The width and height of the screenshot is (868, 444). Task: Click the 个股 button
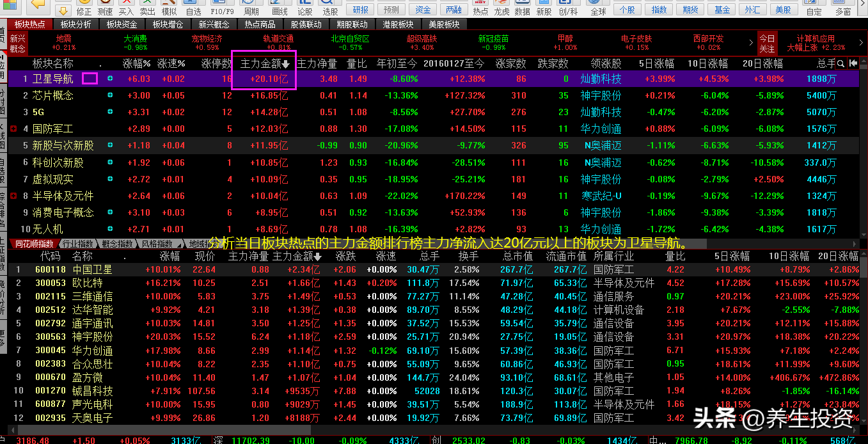pyautogui.click(x=628, y=9)
